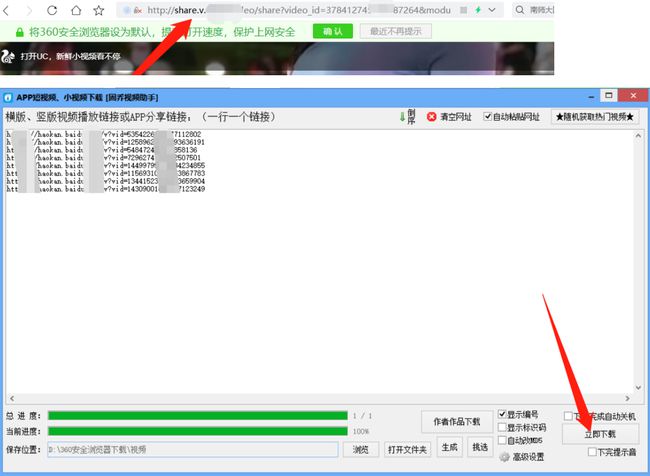
Task: Start downloading with 立即下载
Action: click(600, 435)
